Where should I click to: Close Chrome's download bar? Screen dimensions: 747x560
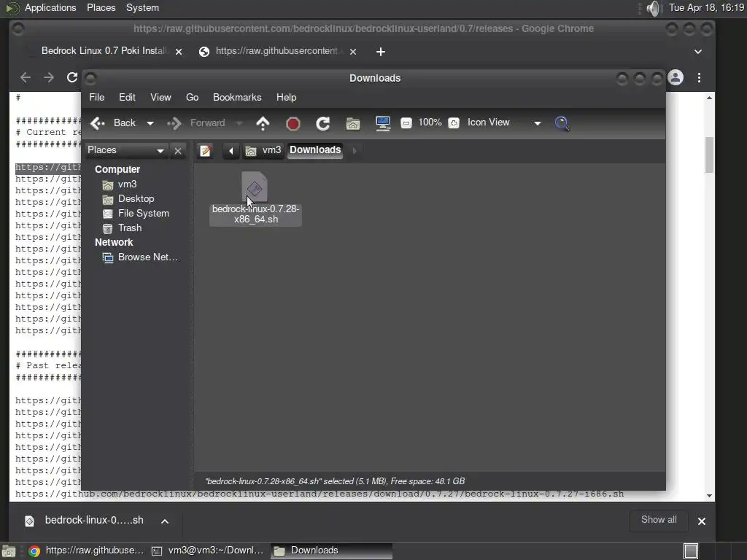click(702, 521)
